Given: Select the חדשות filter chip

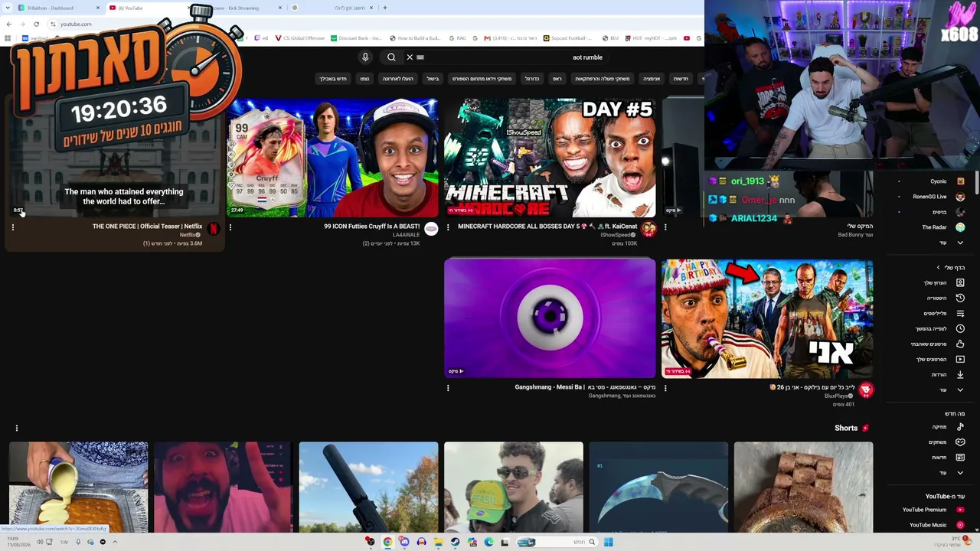Looking at the screenshot, I should point(681,79).
